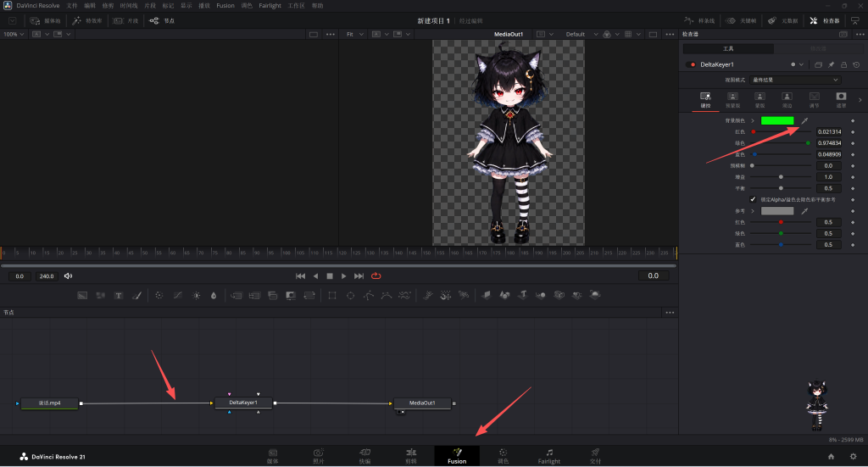868x467 pixels.
Task: Pick background color with the eyedropper
Action: click(804, 120)
